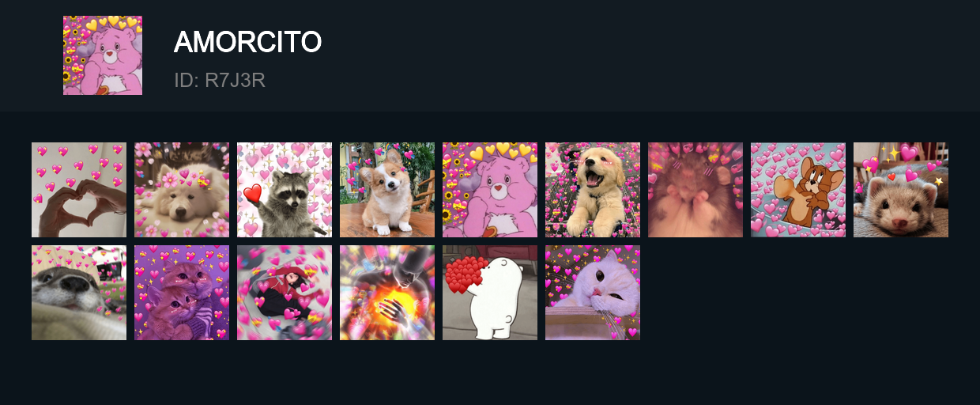Click the AMORCITO pack title
Screen dimensions: 980x405
[247, 42]
